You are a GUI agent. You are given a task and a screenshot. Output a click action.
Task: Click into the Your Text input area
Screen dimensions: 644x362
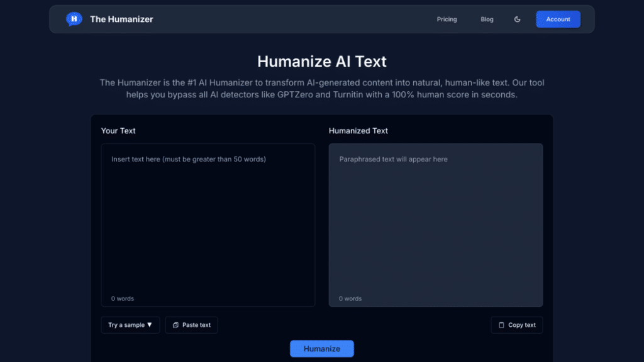208,225
